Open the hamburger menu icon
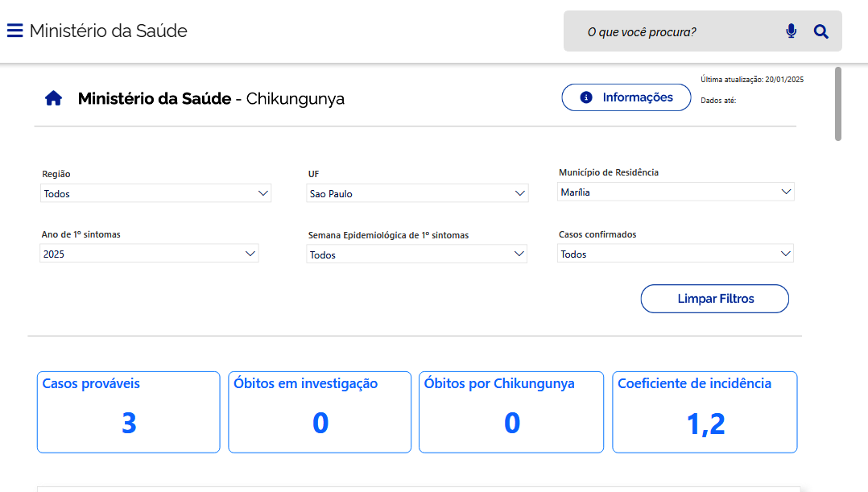 click(15, 31)
